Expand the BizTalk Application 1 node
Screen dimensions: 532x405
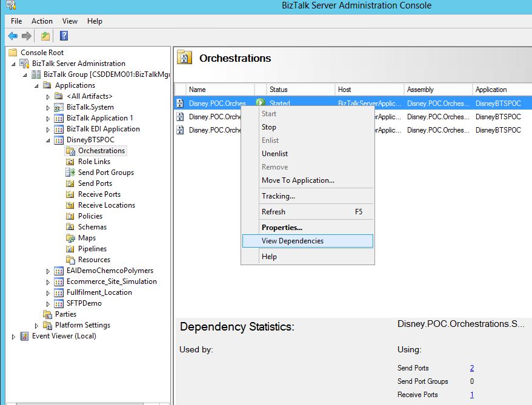pos(48,119)
